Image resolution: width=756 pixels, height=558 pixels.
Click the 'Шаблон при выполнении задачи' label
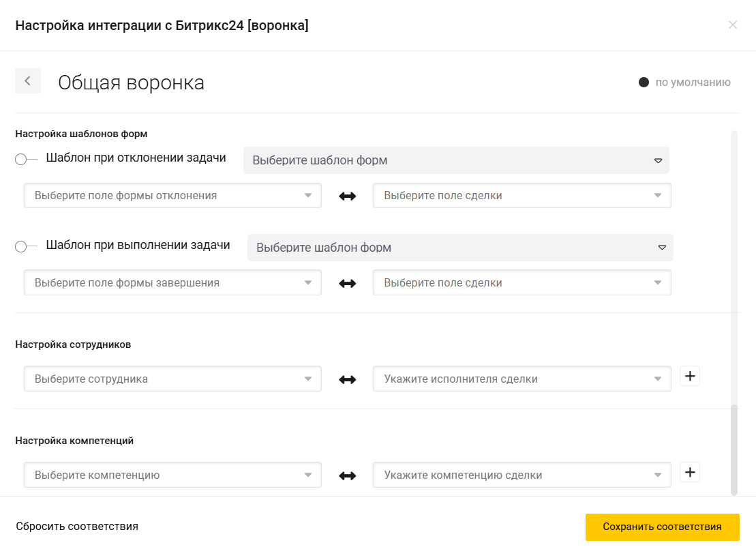coord(138,245)
